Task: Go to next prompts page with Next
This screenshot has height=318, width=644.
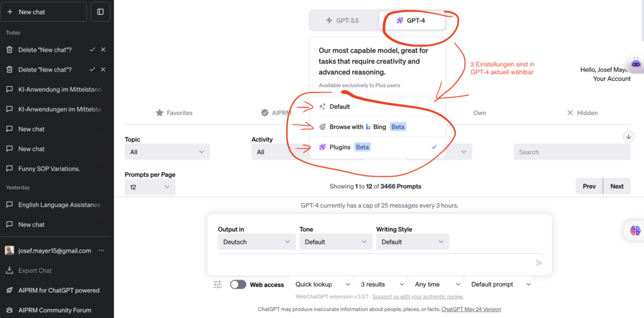Action: tap(617, 186)
